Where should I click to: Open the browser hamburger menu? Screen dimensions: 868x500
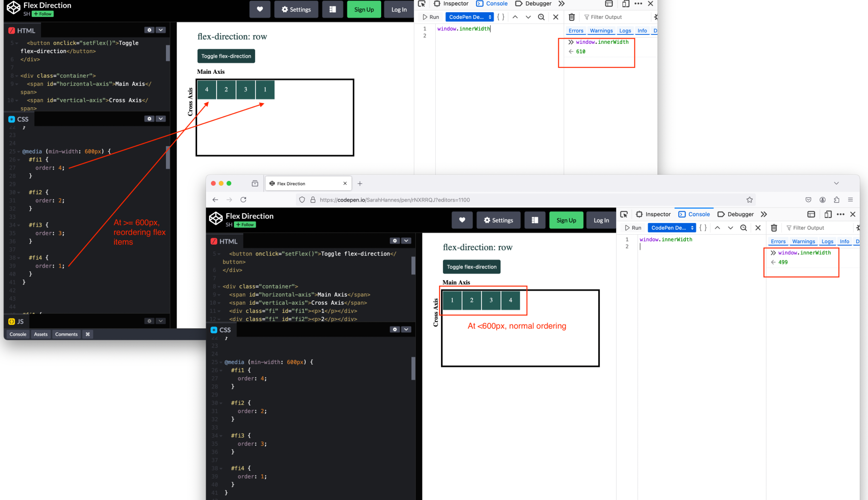850,199
